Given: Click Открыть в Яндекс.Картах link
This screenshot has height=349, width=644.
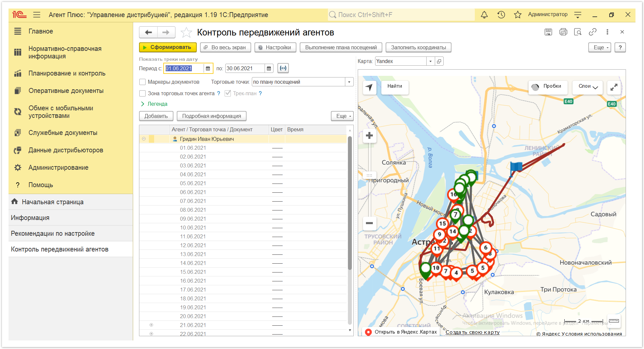Looking at the screenshot, I should click(401, 332).
